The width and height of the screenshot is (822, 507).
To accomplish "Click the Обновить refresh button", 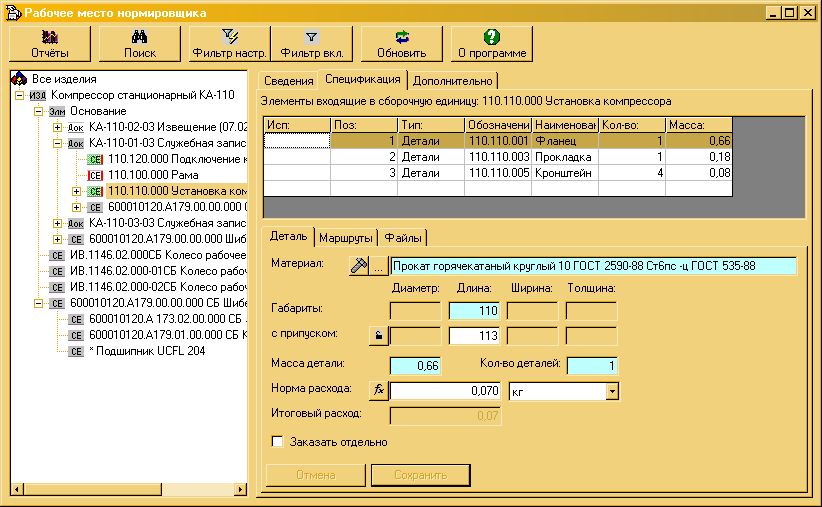I will (x=402, y=43).
